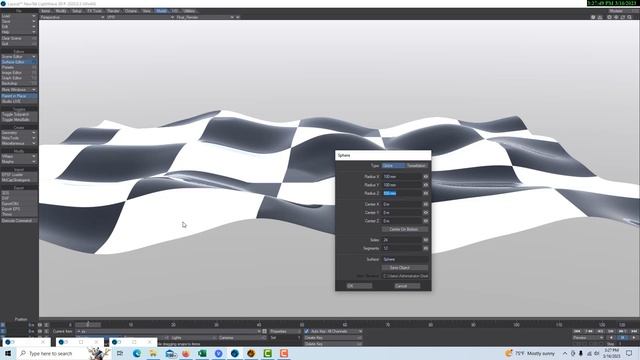Toggle Studio LIVE mode

point(19,101)
